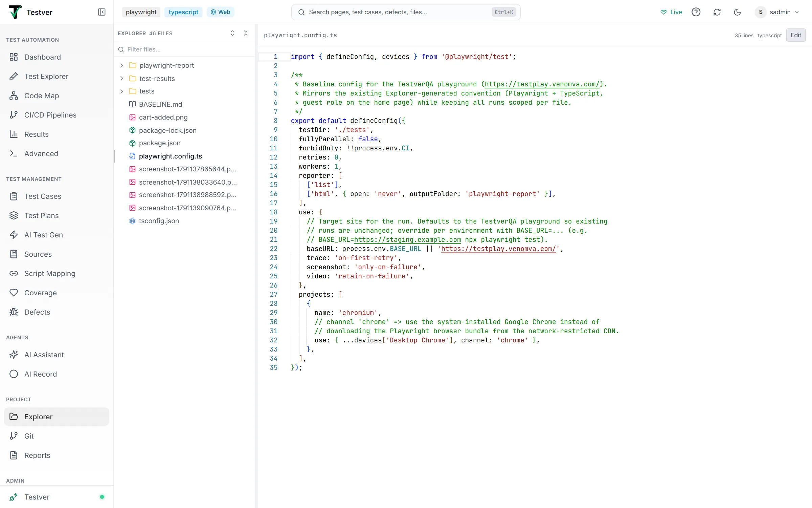The width and height of the screenshot is (812, 508).
Task: Expand the tests folder chevron
Action: (x=122, y=91)
